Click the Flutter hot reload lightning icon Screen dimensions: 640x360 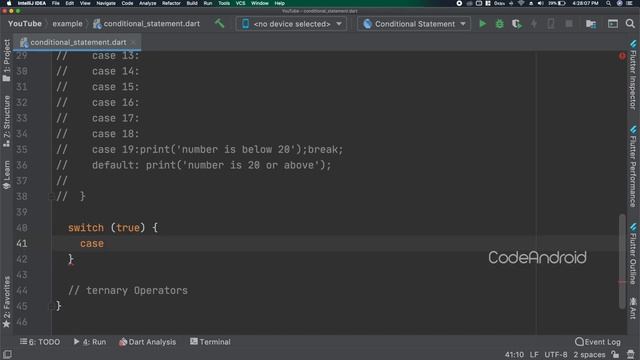(x=534, y=24)
